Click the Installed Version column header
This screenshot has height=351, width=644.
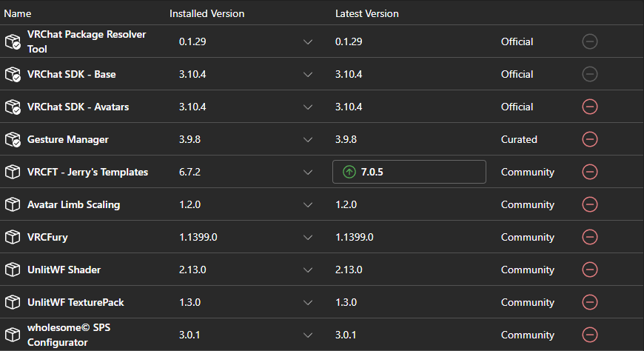tap(207, 13)
